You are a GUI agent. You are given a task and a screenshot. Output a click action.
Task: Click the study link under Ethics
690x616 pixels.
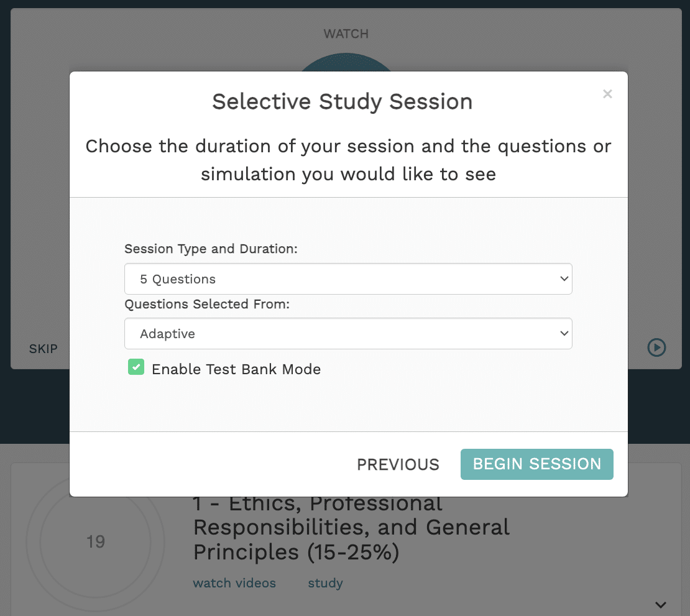(325, 583)
